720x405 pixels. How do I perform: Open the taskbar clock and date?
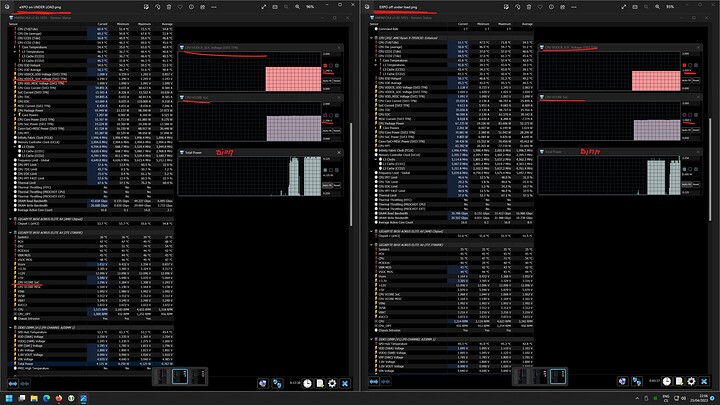point(701,398)
